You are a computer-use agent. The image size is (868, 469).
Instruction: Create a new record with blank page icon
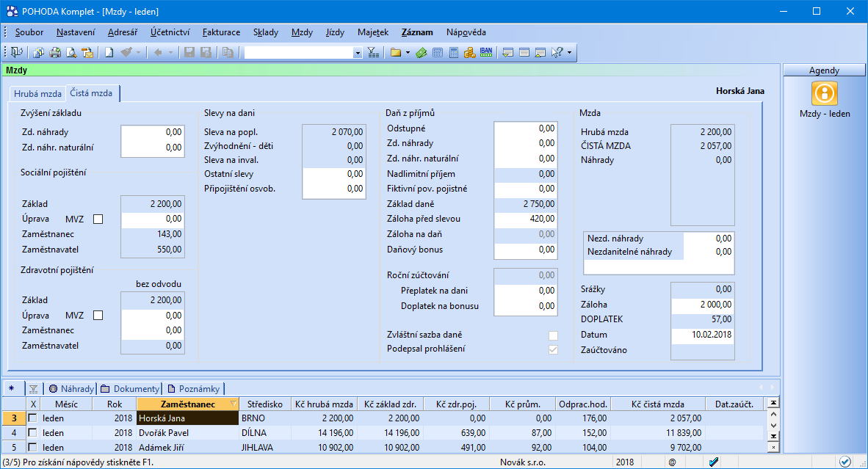coord(109,53)
